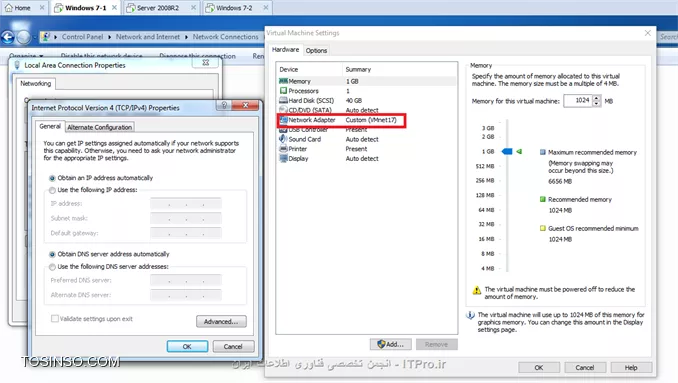Click the Printer device icon
This screenshot has height=383, width=678.
(x=283, y=149)
